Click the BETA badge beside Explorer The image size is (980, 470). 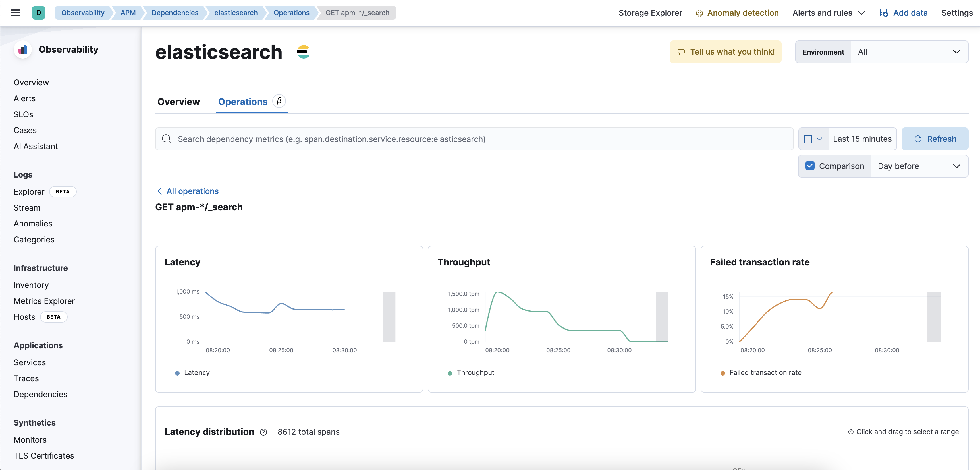click(63, 191)
